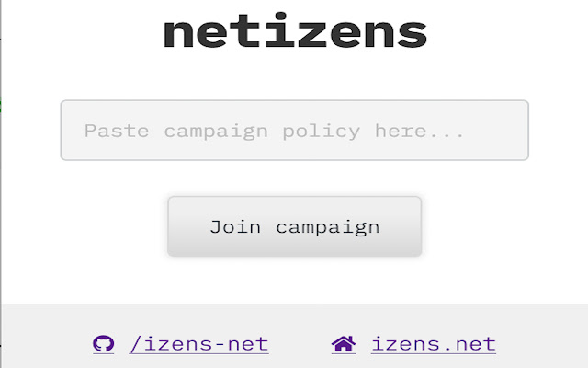This screenshot has height=368, width=588.
Task: Click the GitHub octocat icon
Action: 104,343
